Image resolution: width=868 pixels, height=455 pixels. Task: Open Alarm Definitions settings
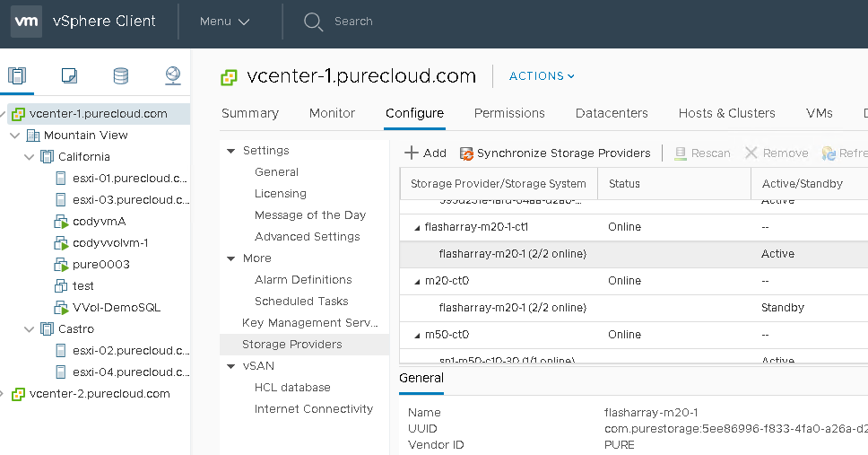[303, 280]
